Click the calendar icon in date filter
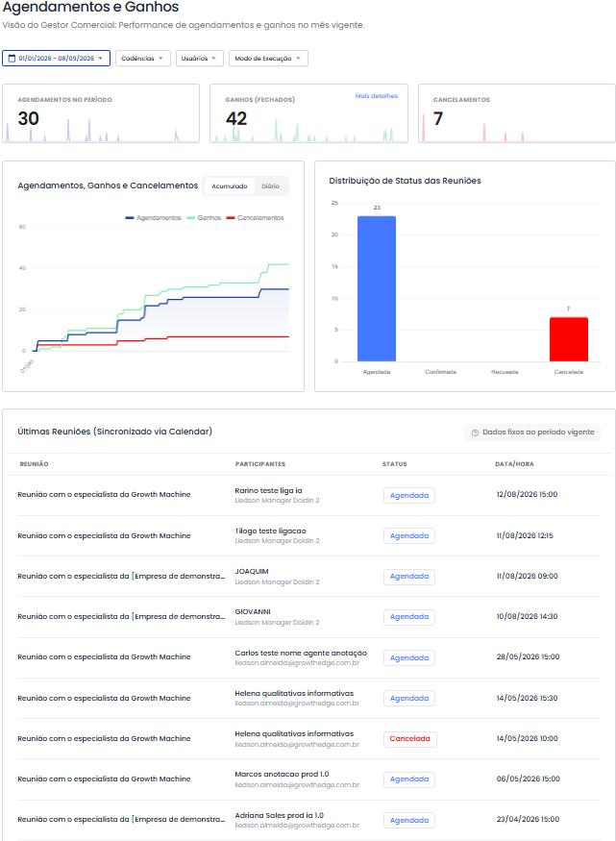The width and height of the screenshot is (616, 841). tap(12, 58)
